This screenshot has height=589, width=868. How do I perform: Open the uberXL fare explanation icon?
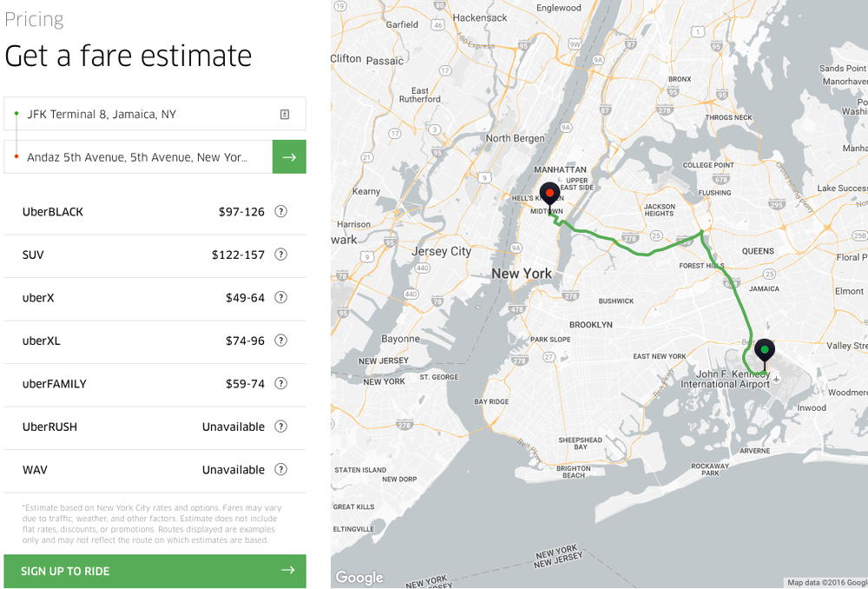click(280, 340)
